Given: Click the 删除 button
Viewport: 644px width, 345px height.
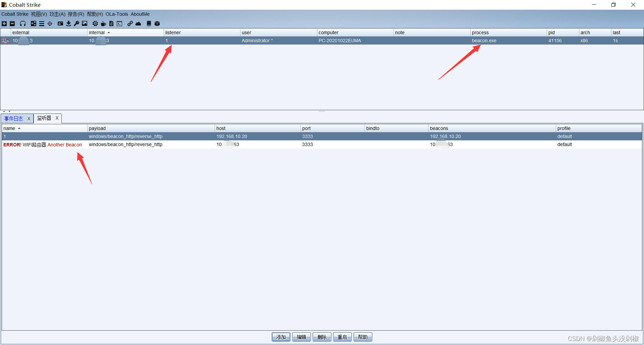Looking at the screenshot, I should coord(322,337).
